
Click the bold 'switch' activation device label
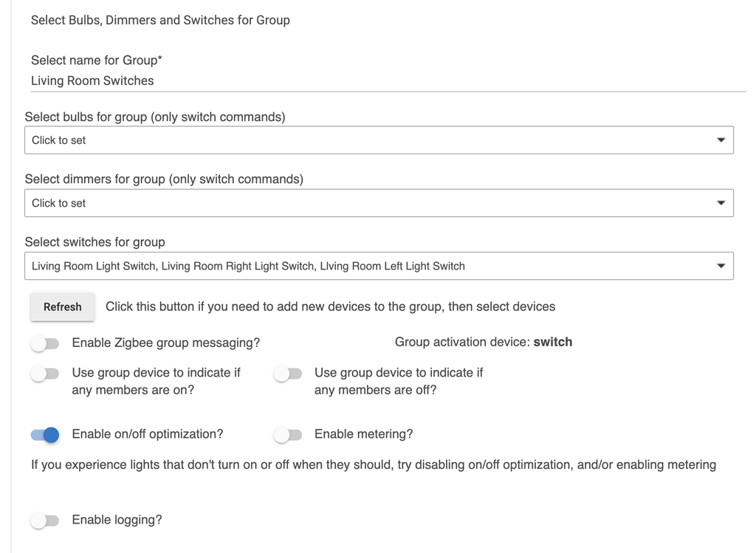[553, 342]
